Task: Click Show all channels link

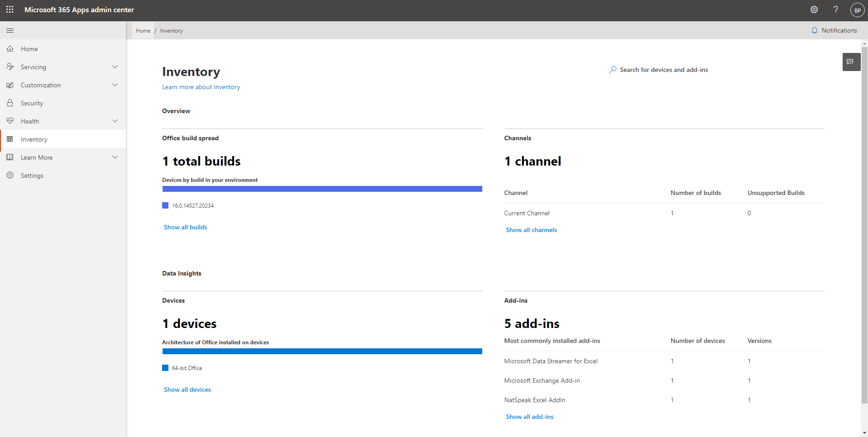Action: tap(531, 230)
